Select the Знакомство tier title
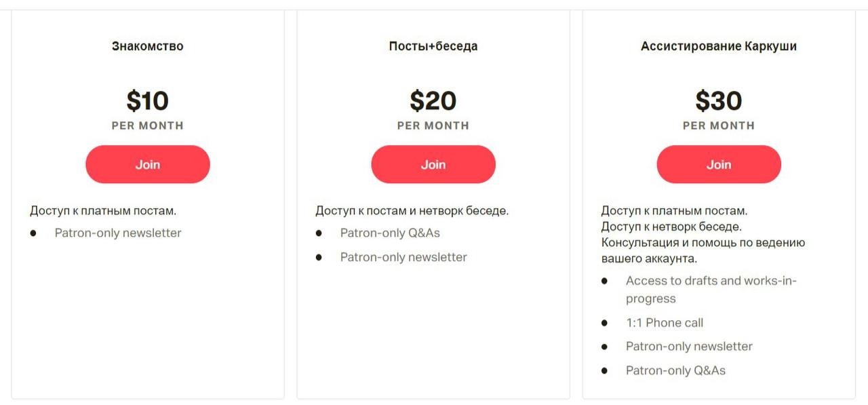 click(147, 46)
